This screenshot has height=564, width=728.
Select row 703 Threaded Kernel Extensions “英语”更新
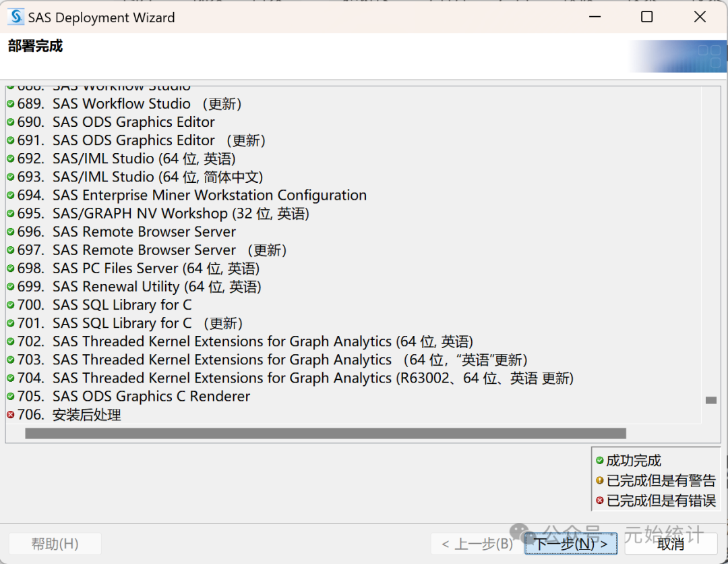268,360
